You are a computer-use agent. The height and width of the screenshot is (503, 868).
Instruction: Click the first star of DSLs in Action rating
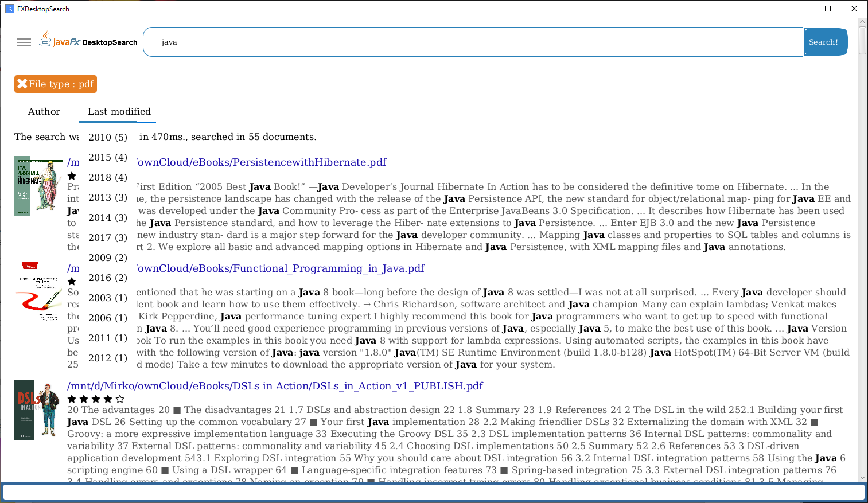pos(72,399)
